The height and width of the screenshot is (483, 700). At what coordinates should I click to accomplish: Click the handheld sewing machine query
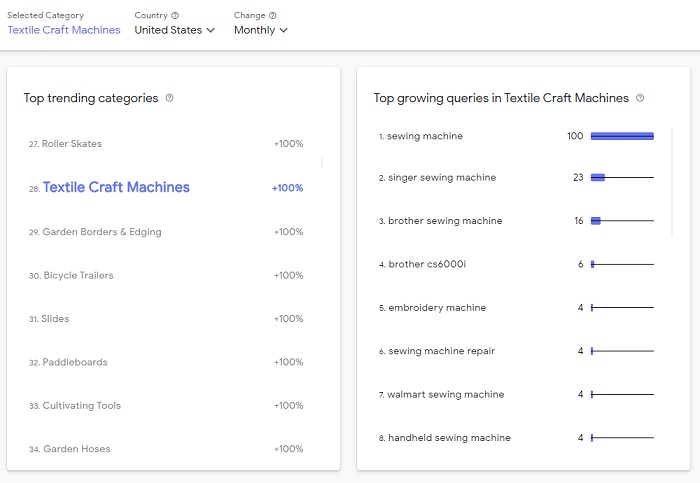[449, 438]
